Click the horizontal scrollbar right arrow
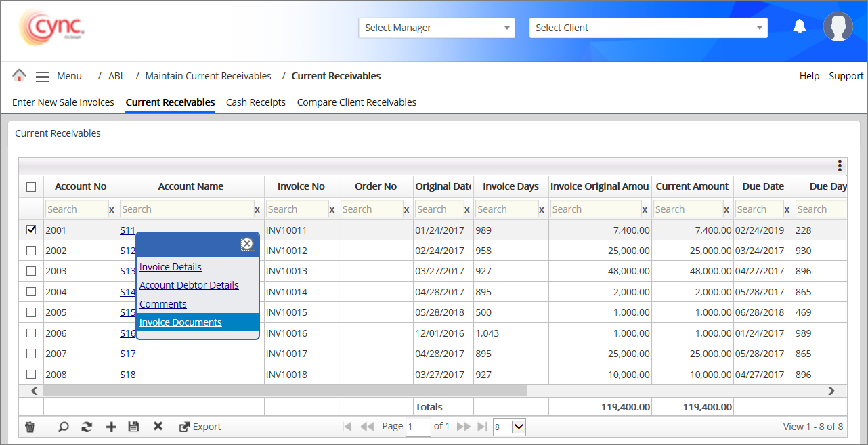Screen dimensions: 868x445 point(831,391)
